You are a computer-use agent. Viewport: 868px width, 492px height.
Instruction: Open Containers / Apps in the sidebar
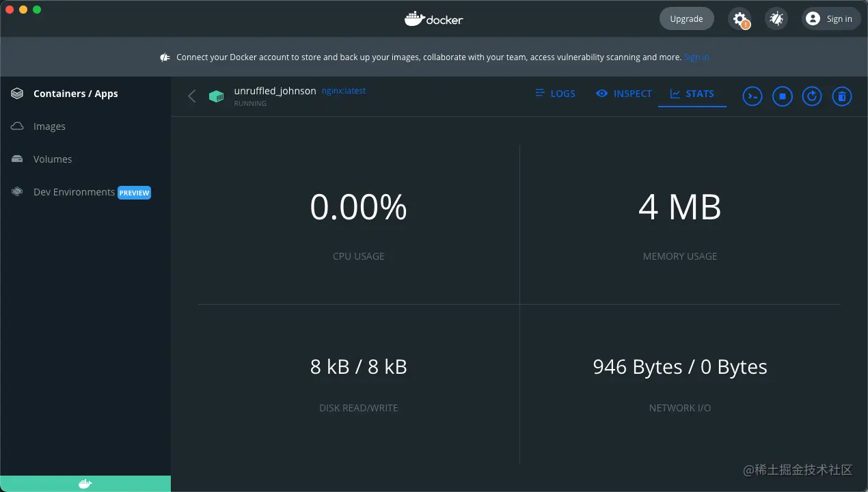tap(85, 94)
